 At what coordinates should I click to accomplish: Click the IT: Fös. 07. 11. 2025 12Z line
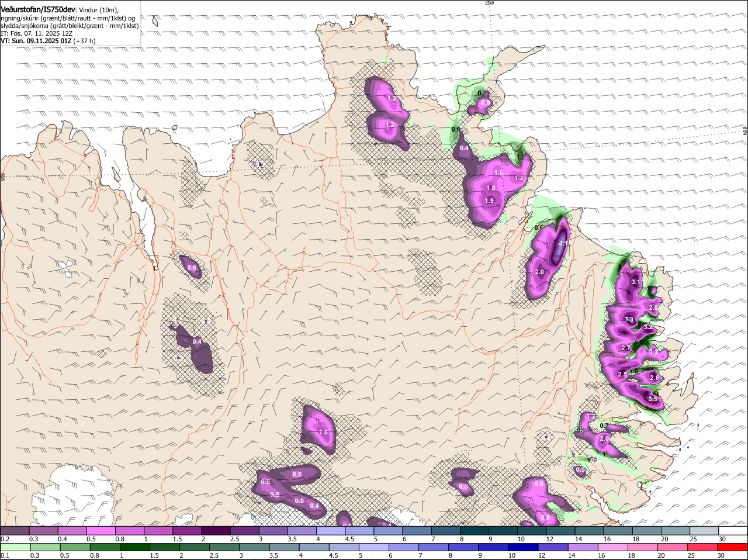click(36, 33)
